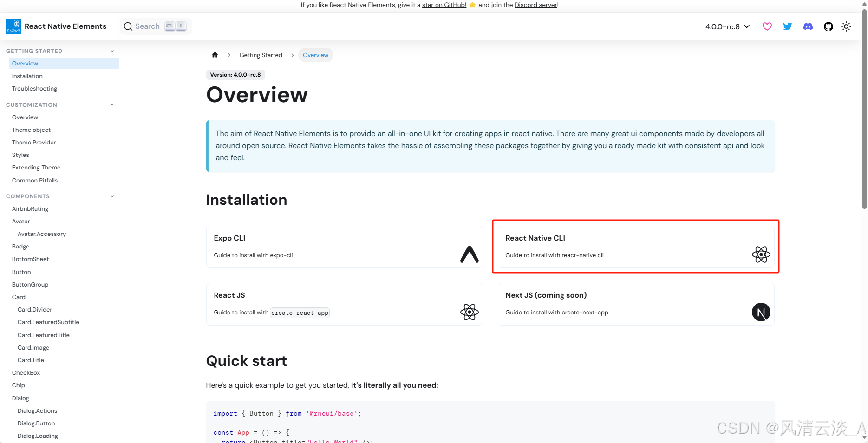Click the Next JS logo icon
Image resolution: width=868 pixels, height=443 pixels.
click(x=761, y=312)
